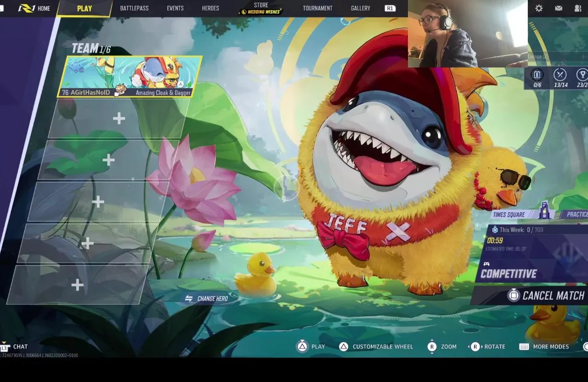Click the 00:59 queue timer
Screen dimensions: 588x382
495,240
